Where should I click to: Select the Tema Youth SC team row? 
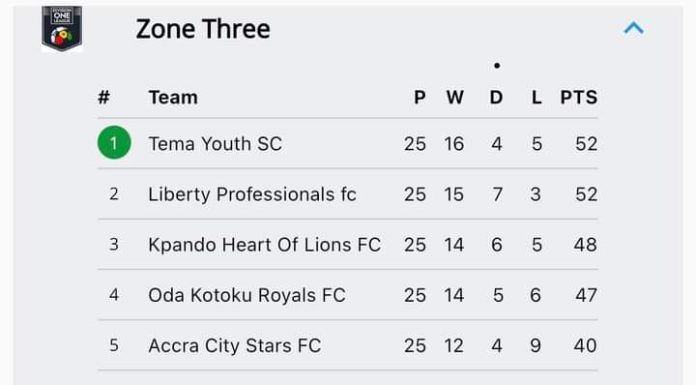point(348,143)
